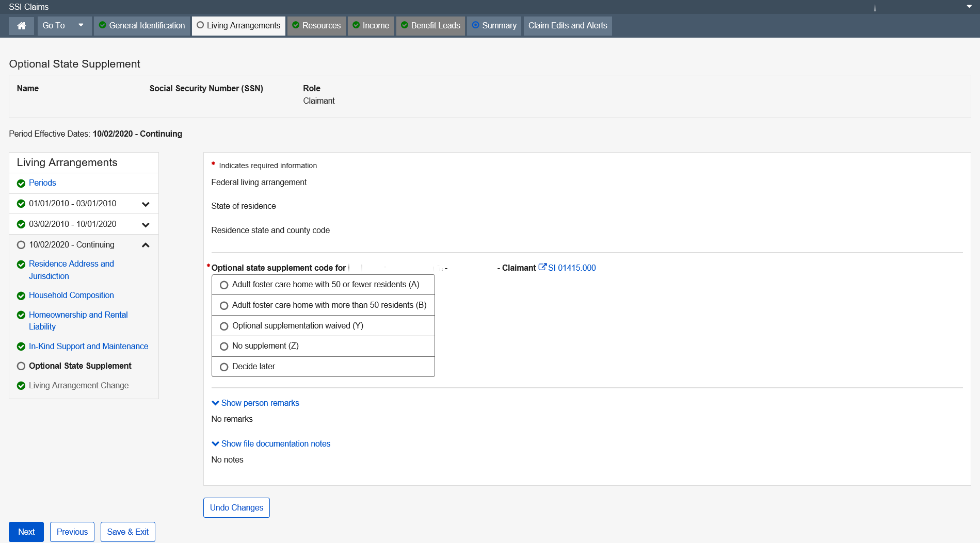980x543 pixels.
Task: Expand Show person remarks
Action: pyautogui.click(x=255, y=403)
